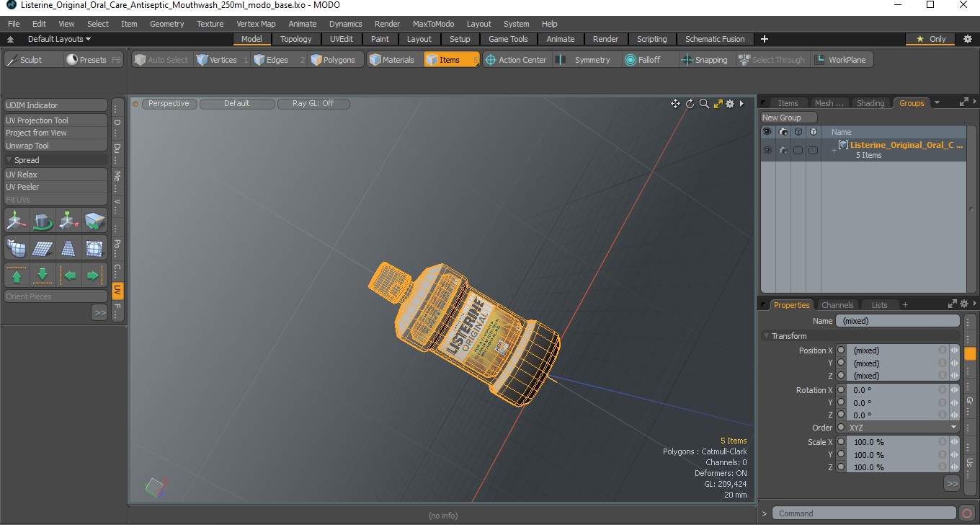
Task: Maximize the viewport with the expand icon
Action: pos(718,104)
